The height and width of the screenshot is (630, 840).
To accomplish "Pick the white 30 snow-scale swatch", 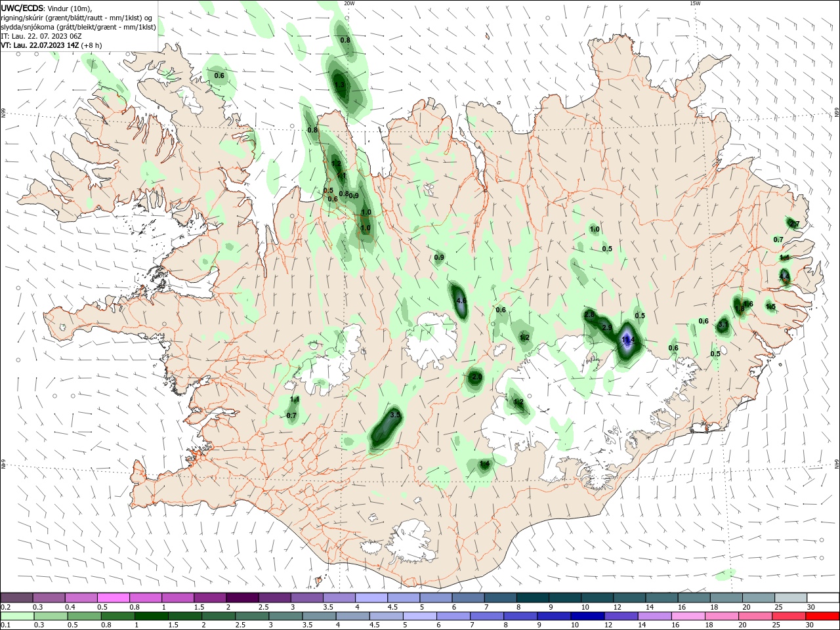I will point(823,598).
